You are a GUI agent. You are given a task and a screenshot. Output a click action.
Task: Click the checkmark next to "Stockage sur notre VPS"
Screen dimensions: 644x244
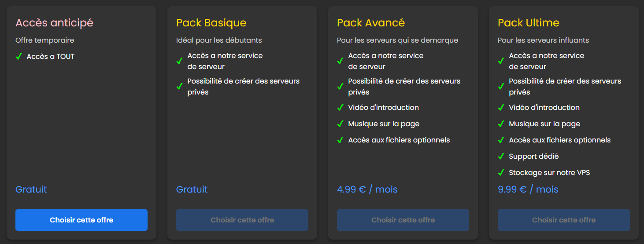501,173
